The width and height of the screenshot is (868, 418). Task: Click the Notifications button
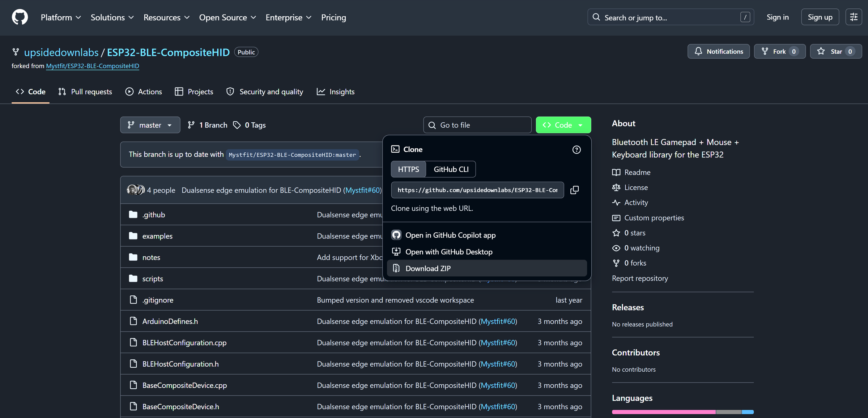[x=718, y=51]
